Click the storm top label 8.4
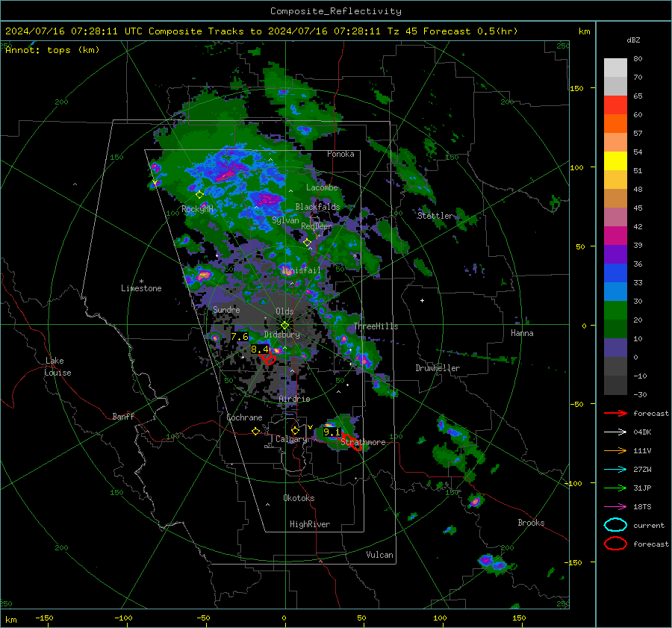 (x=260, y=349)
